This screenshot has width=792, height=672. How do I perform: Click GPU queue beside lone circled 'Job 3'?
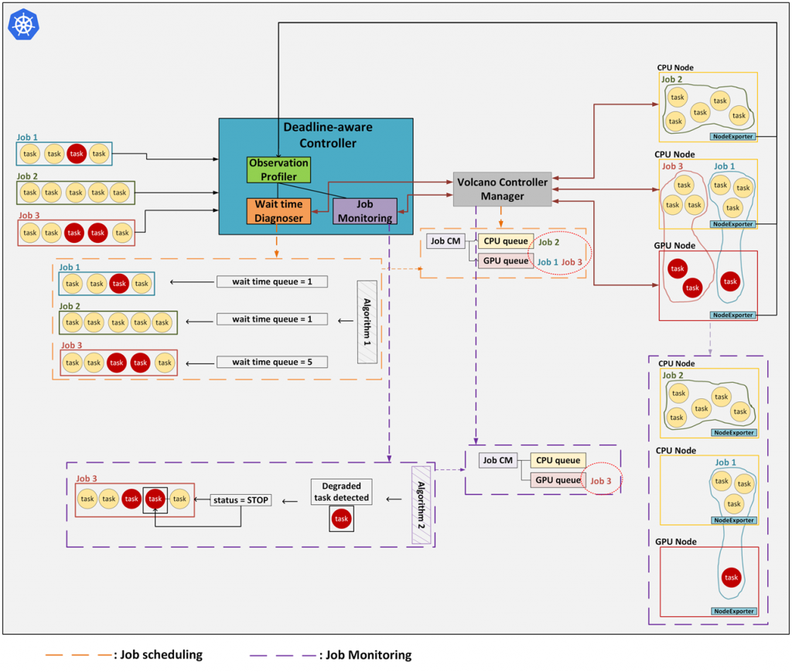(x=558, y=480)
